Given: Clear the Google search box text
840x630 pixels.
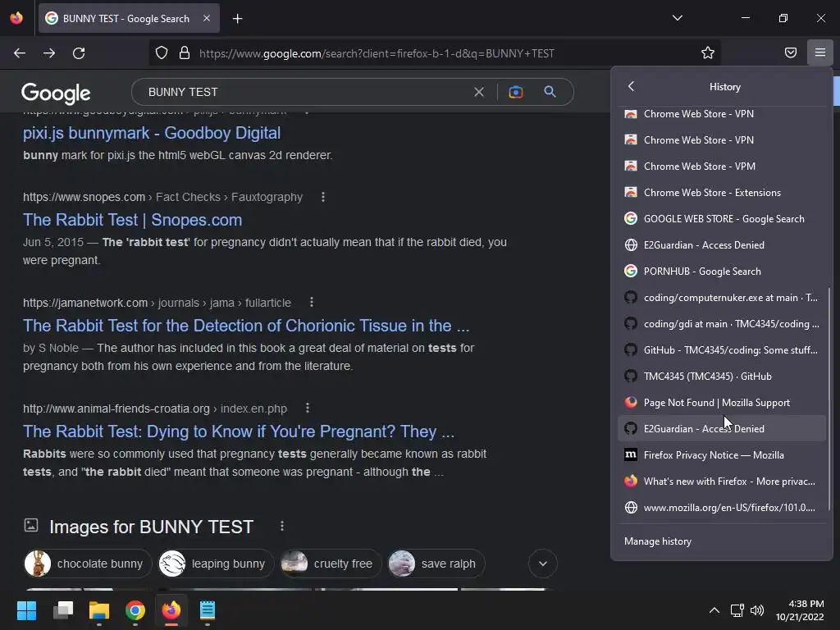Looking at the screenshot, I should coord(479,92).
